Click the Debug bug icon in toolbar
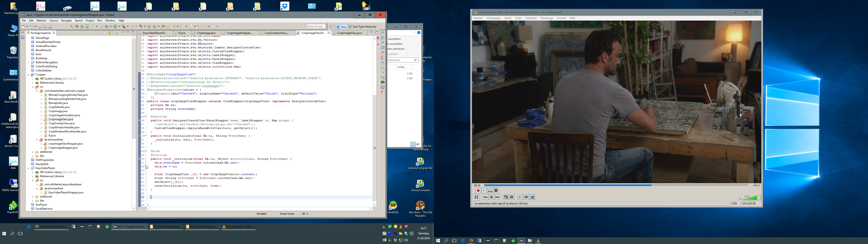The height and width of the screenshot is (244, 868). click(107, 27)
